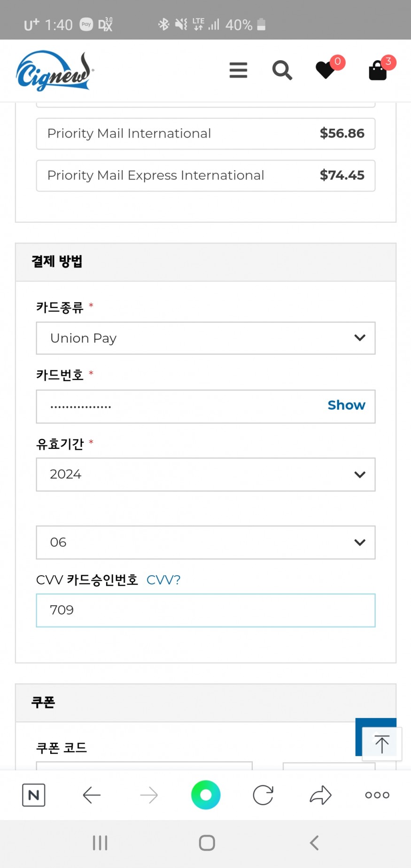
Task: Open the 2024 expiry year dropdown
Action: point(206,474)
